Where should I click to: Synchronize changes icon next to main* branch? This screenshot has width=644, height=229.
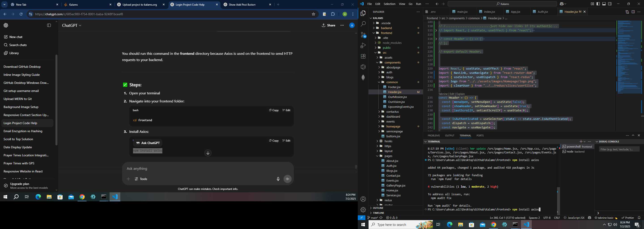coord(381,218)
